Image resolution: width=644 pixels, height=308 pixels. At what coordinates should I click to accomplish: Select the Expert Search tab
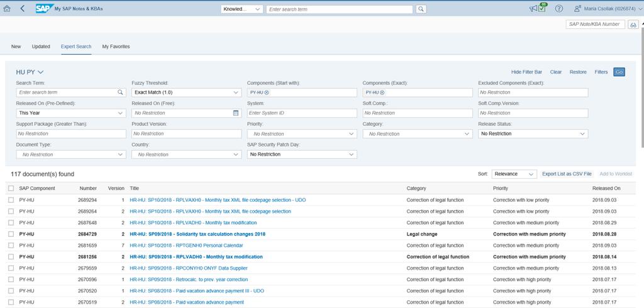coord(76,47)
